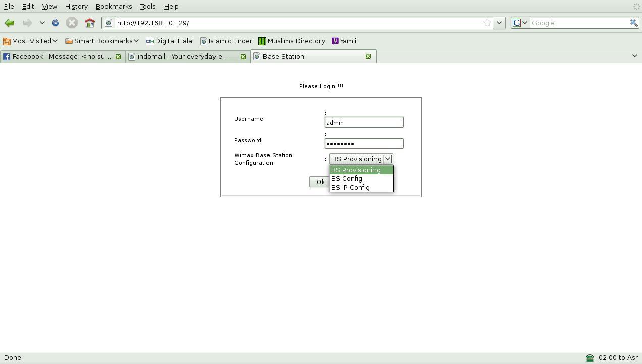Open the search engine selector dropdown
Screen dimensions: 642x364
(x=520, y=23)
